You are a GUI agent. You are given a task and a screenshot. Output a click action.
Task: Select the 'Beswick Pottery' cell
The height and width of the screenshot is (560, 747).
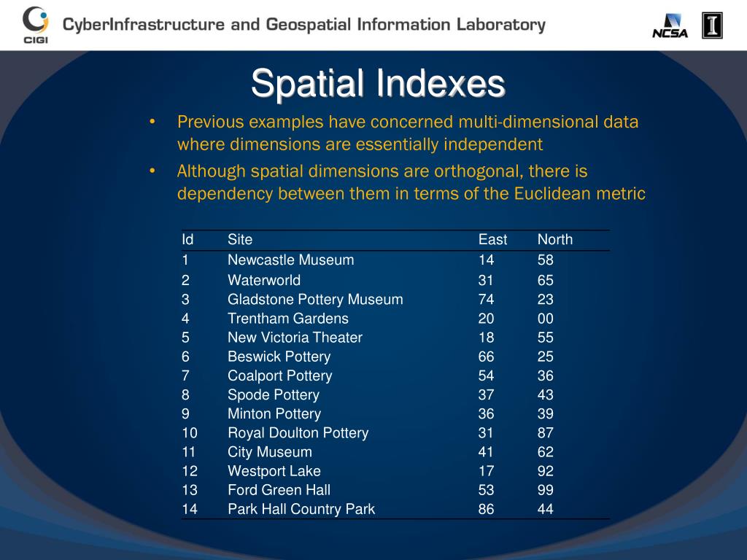coord(279,357)
